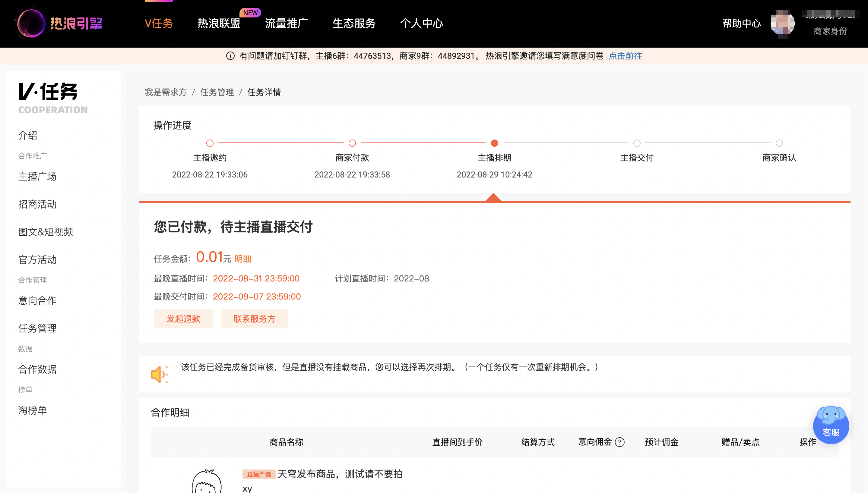Click the 直播严选 product tag badge
868x493 pixels.
click(259, 474)
